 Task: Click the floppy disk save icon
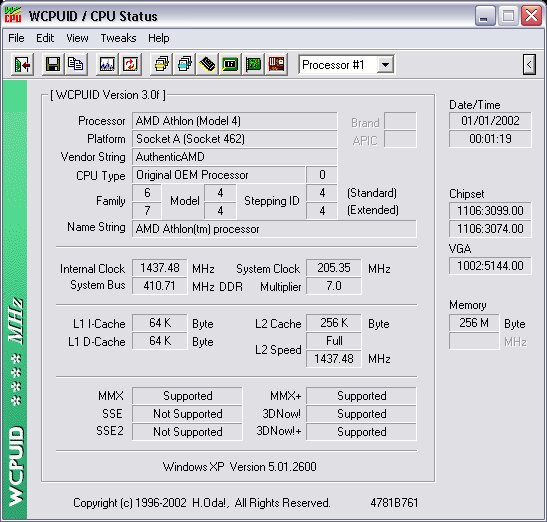click(x=53, y=64)
